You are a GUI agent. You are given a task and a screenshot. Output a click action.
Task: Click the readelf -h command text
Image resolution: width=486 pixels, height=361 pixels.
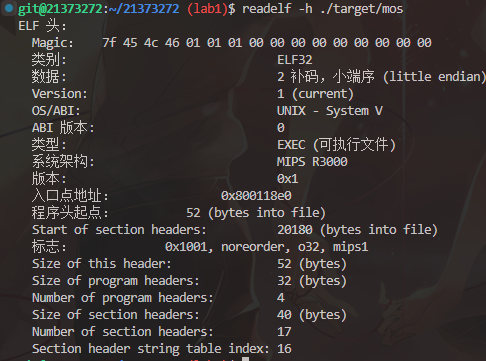click(x=277, y=9)
